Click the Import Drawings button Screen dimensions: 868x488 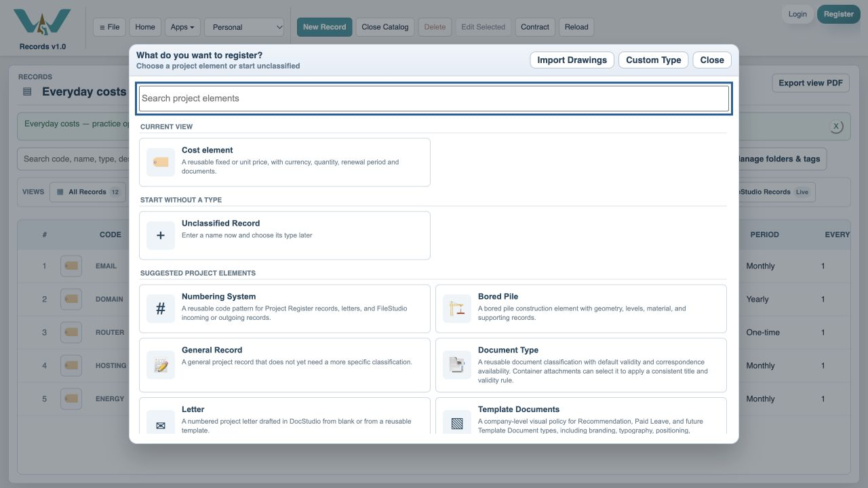point(572,60)
